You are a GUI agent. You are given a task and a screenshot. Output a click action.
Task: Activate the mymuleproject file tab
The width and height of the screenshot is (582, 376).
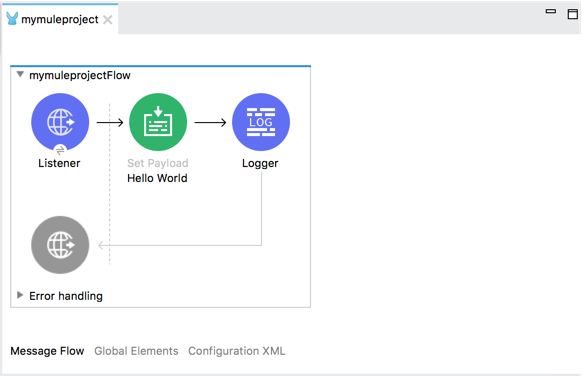pyautogui.click(x=60, y=19)
